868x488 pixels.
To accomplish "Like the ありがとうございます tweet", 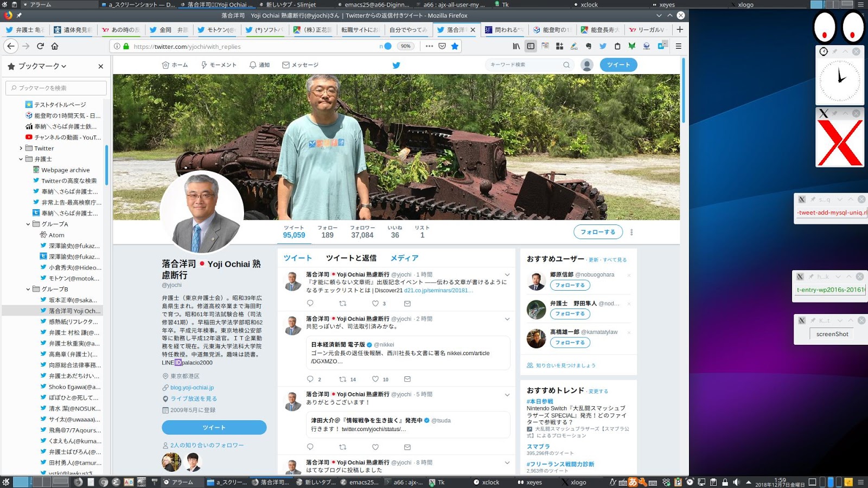I will point(375,447).
